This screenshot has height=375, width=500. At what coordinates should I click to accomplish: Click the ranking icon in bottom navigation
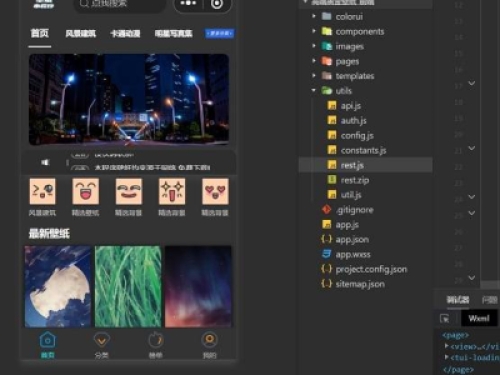pos(156,340)
